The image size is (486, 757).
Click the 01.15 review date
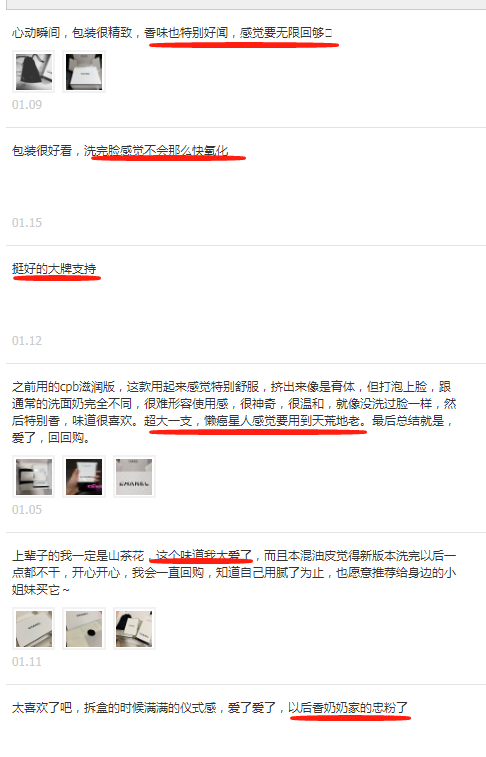point(27,223)
